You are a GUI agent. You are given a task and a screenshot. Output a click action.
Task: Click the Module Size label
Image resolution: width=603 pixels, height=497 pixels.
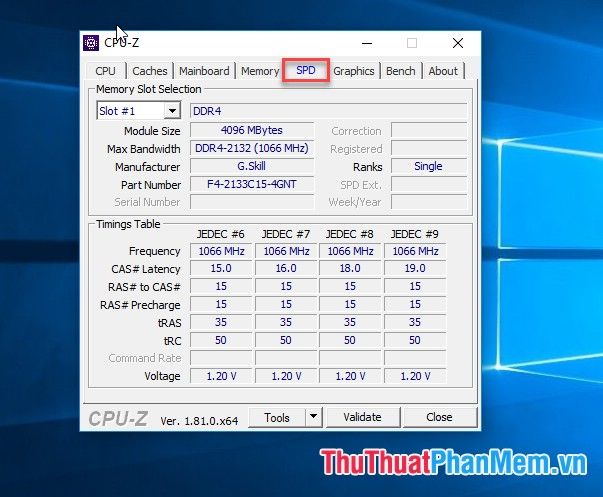[152, 131]
